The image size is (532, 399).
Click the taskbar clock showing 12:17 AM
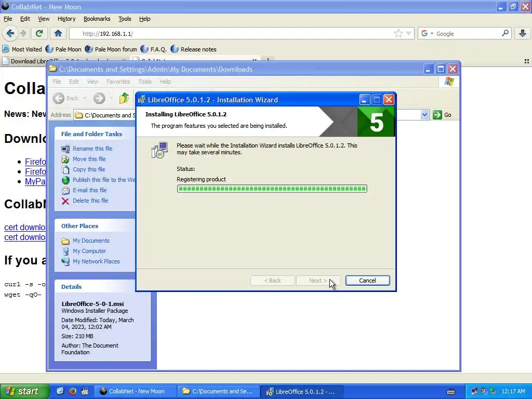[x=513, y=391]
